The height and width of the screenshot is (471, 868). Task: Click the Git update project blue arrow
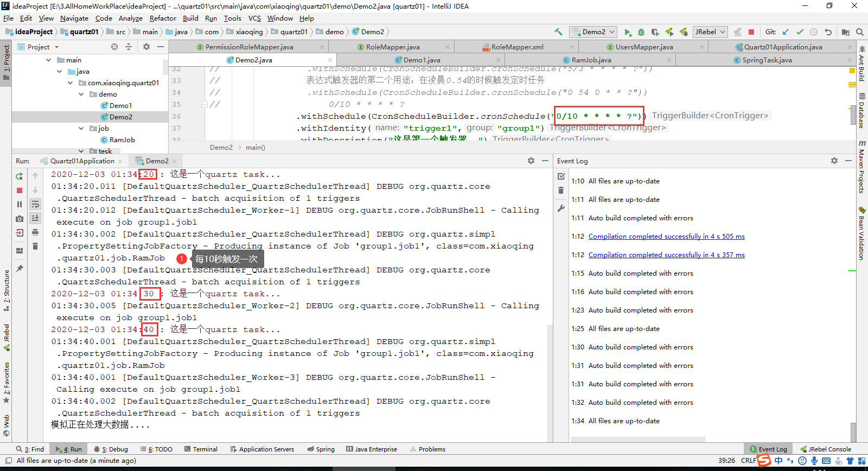[786, 32]
